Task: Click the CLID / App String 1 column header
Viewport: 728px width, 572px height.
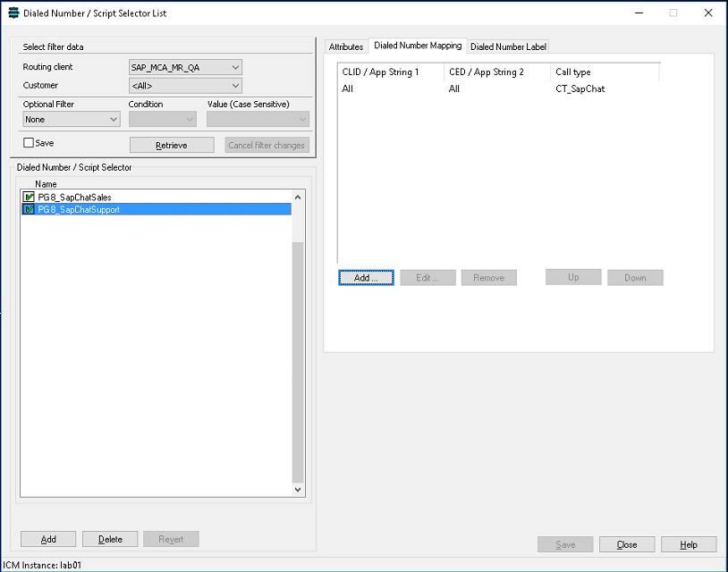Action: coord(391,71)
